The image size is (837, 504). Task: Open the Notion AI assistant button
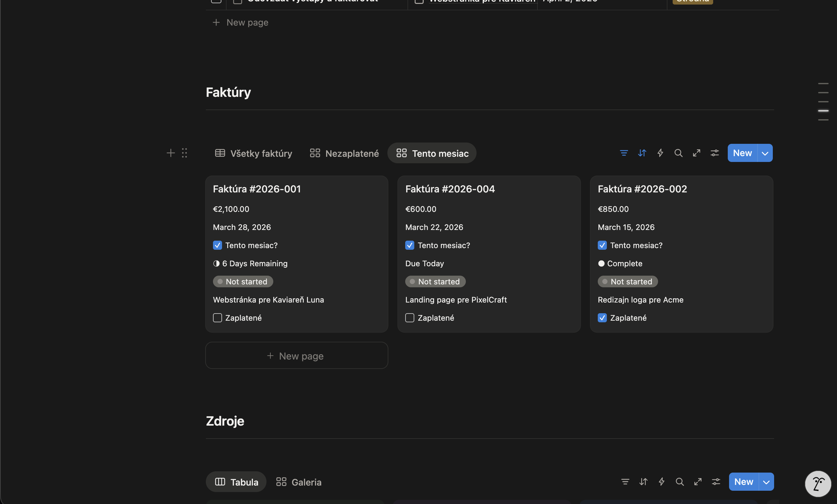click(818, 484)
